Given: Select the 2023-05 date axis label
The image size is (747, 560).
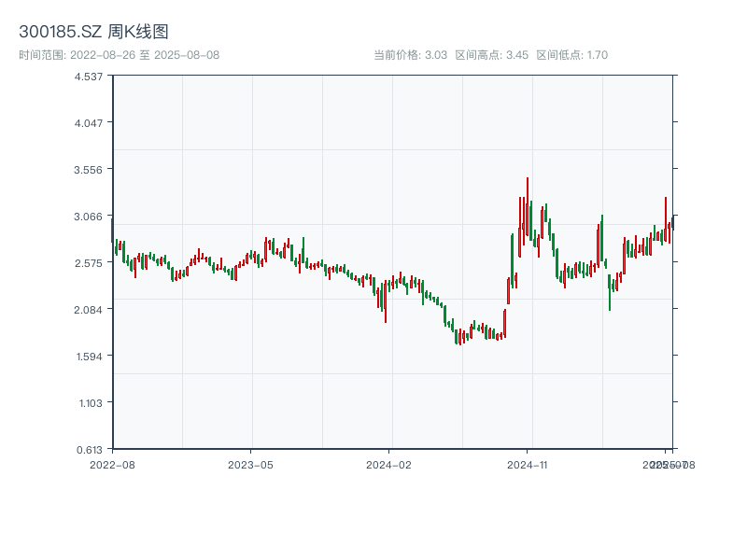Looking at the screenshot, I should [x=250, y=464].
